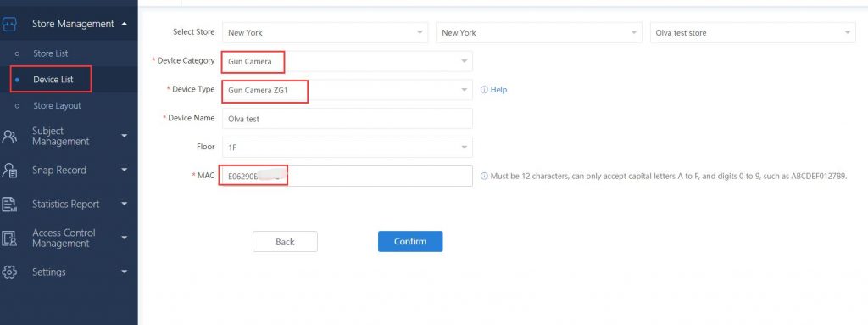This screenshot has height=325, width=868.
Task: Open Store Layout in sidebar
Action: (57, 106)
